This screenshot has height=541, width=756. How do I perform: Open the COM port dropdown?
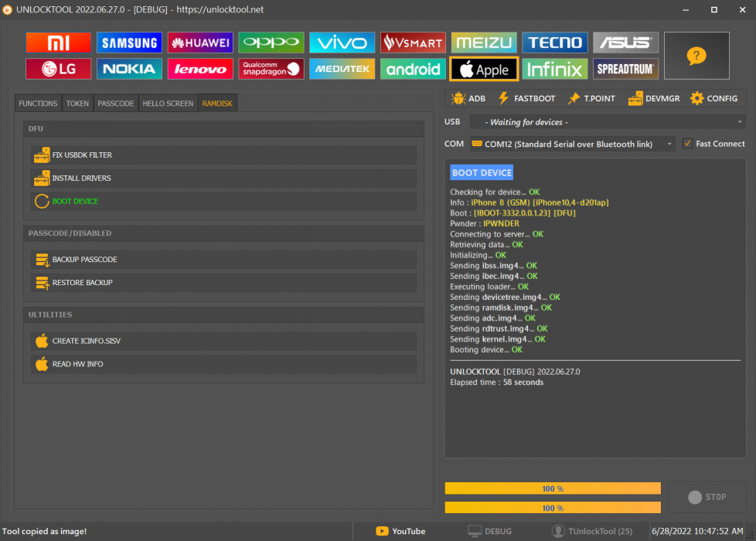click(572, 144)
